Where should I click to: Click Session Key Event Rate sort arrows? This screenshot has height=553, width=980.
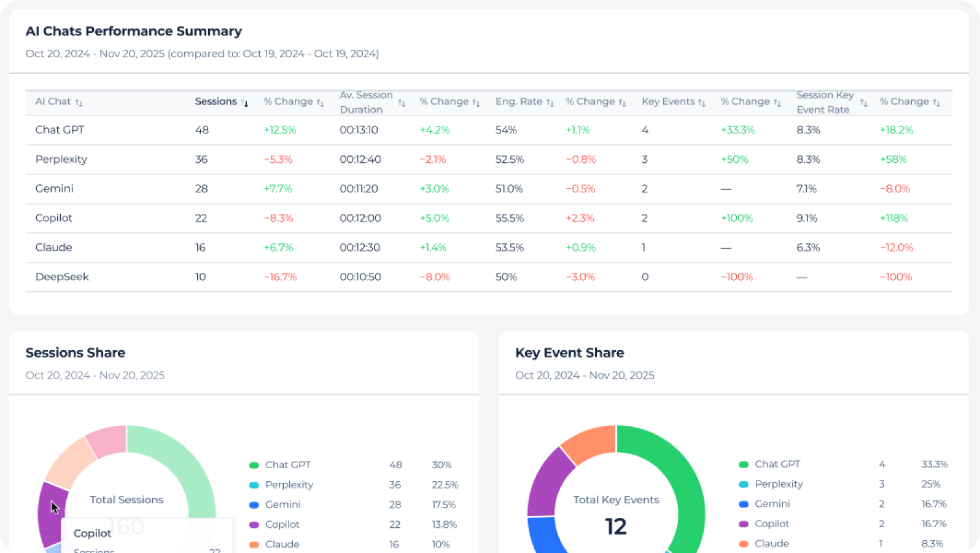[863, 103]
